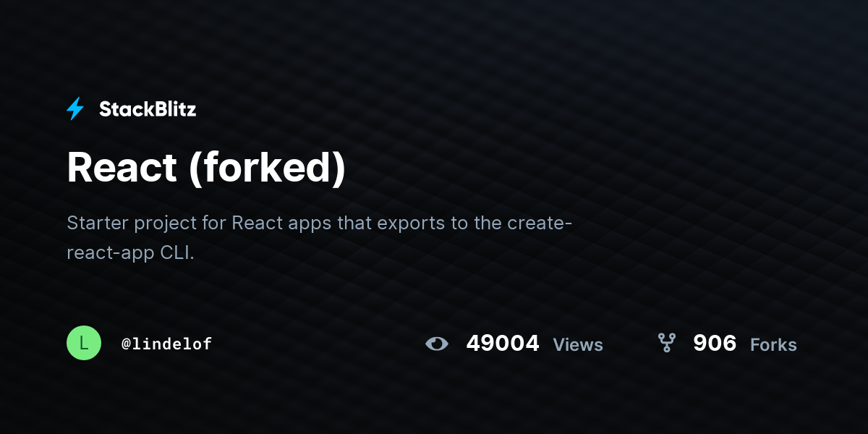Click the blue lightning bolt StackBlitz logo
This screenshot has width=868, height=434.
75,109
